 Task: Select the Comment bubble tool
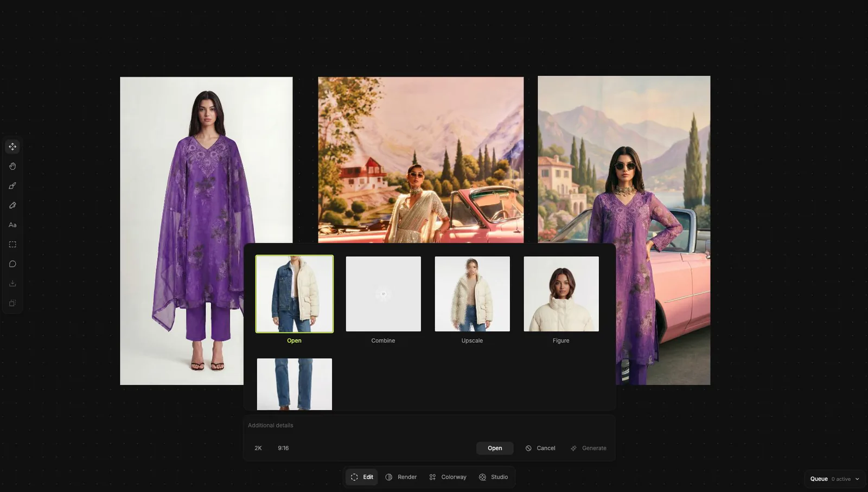tap(12, 264)
